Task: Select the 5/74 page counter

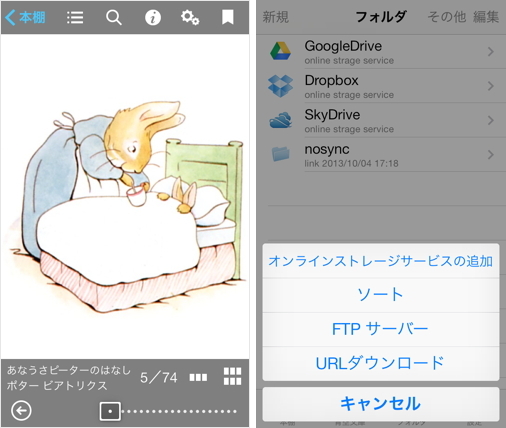Action: (159, 378)
